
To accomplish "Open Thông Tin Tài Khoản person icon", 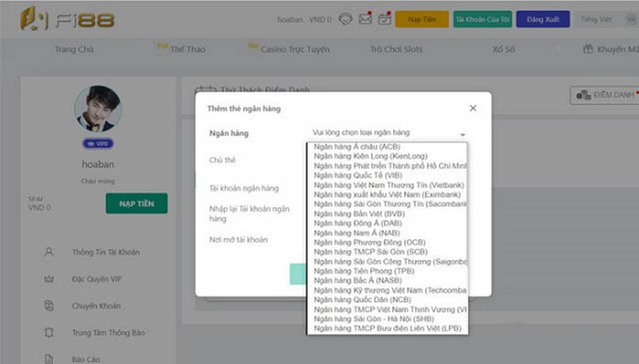I will pos(49,252).
